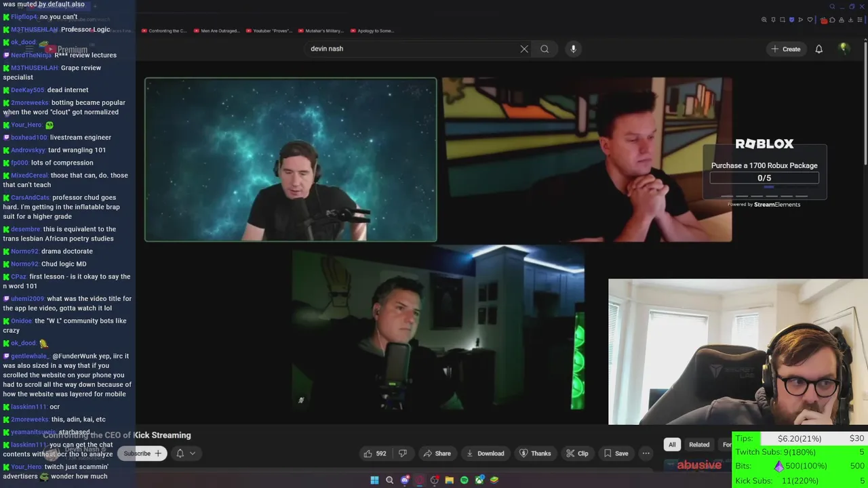Viewport: 868px width, 488px height.
Task: Open Windows taskbar search
Action: (389, 480)
